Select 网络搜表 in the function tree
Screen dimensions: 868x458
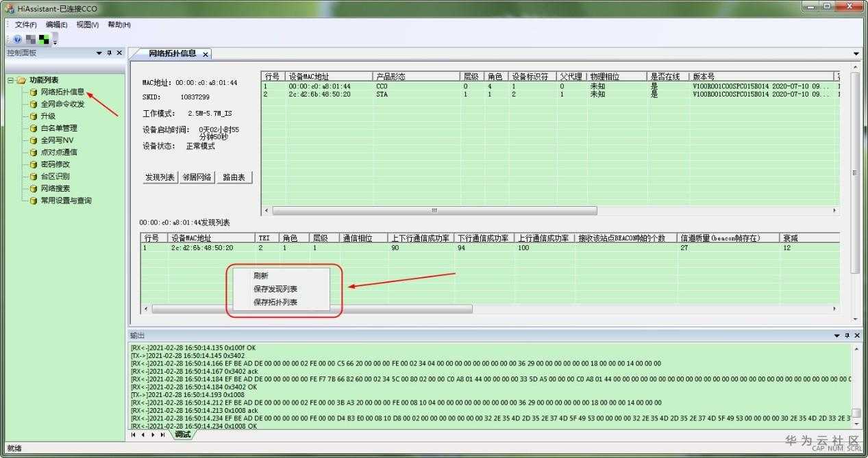point(55,188)
